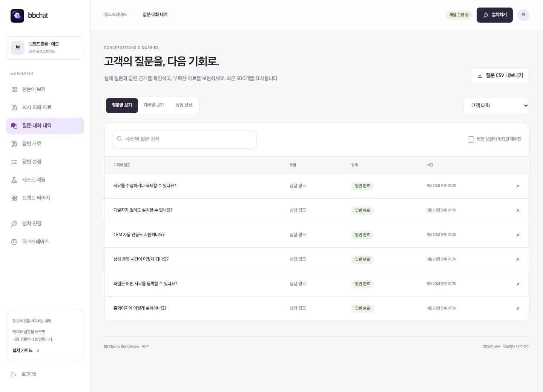Viewport: 543px width, 392px height.
Task: Open 테스트 채팅 sidebar item
Action: tap(45, 180)
